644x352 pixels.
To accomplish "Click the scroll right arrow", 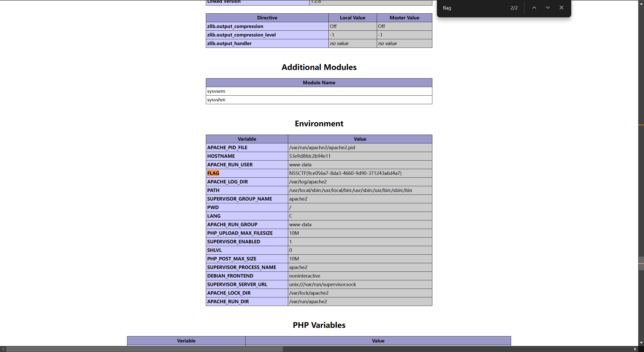I will tap(635, 349).
